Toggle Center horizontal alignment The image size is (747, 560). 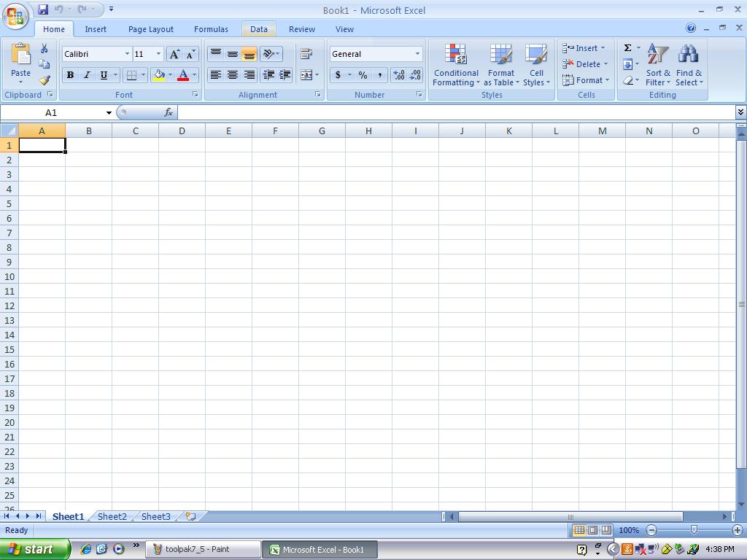[232, 75]
